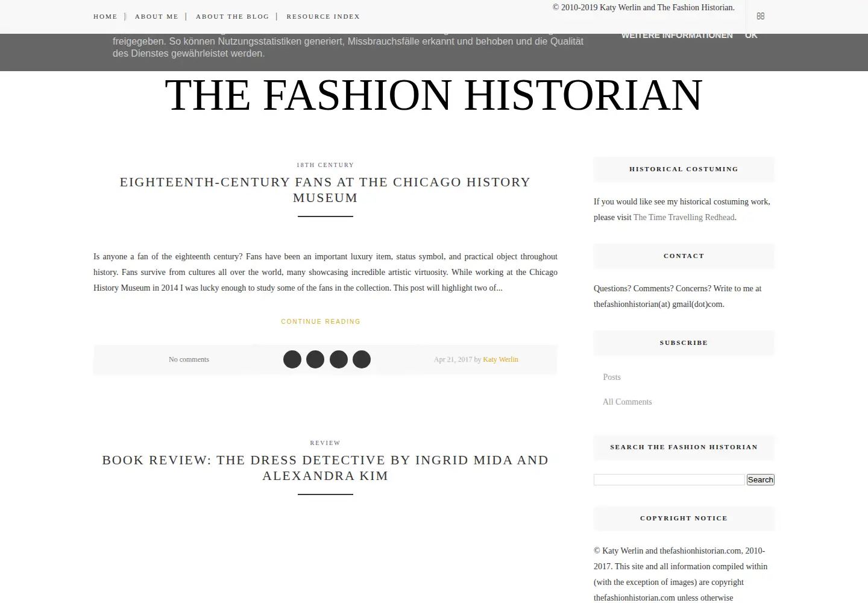This screenshot has height=603, width=868.
Task: Click the small glyph icon in the top bar
Action: [x=760, y=16]
